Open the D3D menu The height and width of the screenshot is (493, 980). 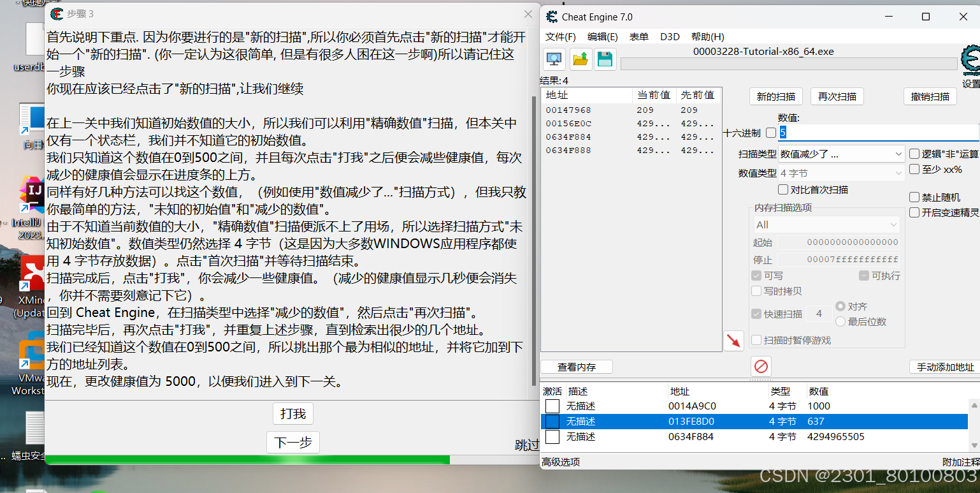point(670,37)
